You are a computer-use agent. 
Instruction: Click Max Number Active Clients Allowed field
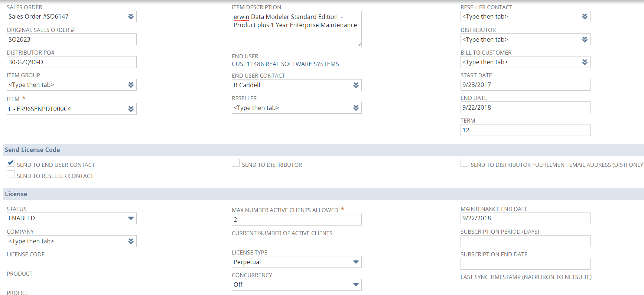click(297, 220)
